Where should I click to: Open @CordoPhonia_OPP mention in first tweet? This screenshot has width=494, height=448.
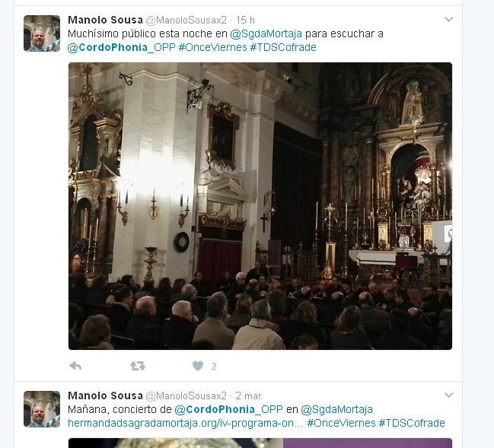click(x=121, y=47)
